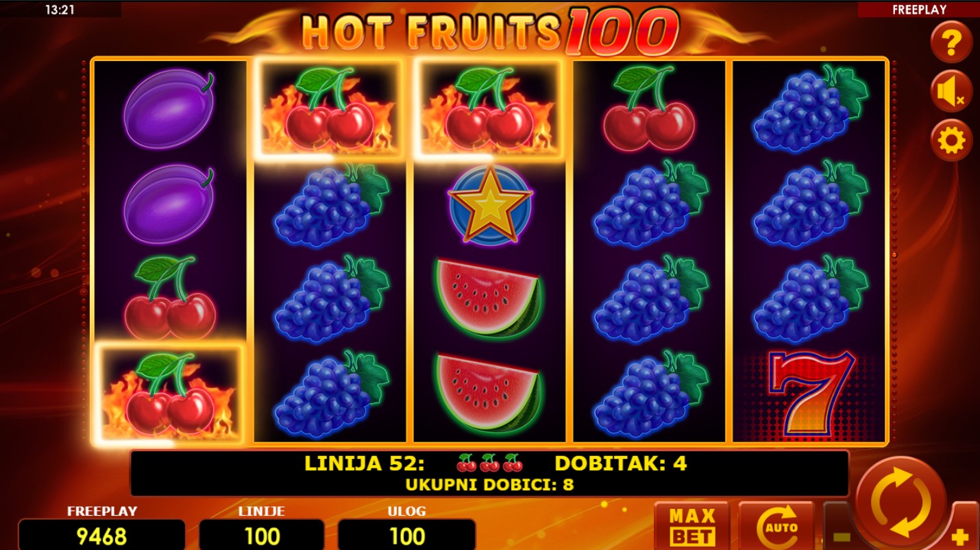Click the non-flaming cherries on fourth reel

(649, 108)
